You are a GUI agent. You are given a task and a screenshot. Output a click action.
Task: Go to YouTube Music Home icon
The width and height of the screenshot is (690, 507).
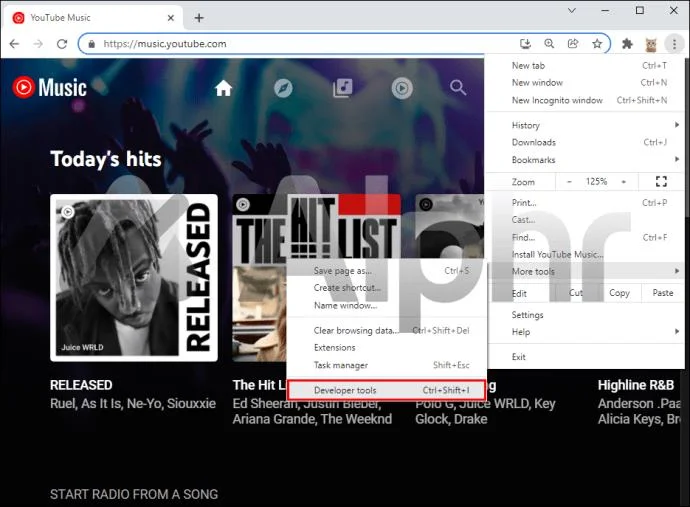coord(224,88)
